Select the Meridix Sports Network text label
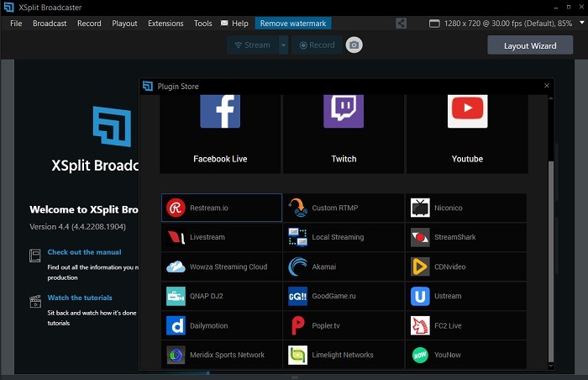The width and height of the screenshot is (588, 380). [x=227, y=355]
